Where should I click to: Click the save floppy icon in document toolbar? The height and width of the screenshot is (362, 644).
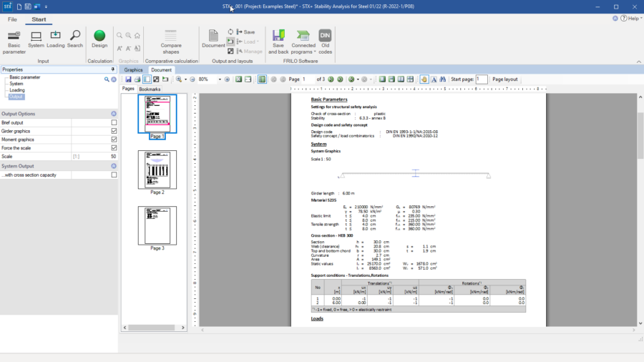pyautogui.click(x=129, y=79)
